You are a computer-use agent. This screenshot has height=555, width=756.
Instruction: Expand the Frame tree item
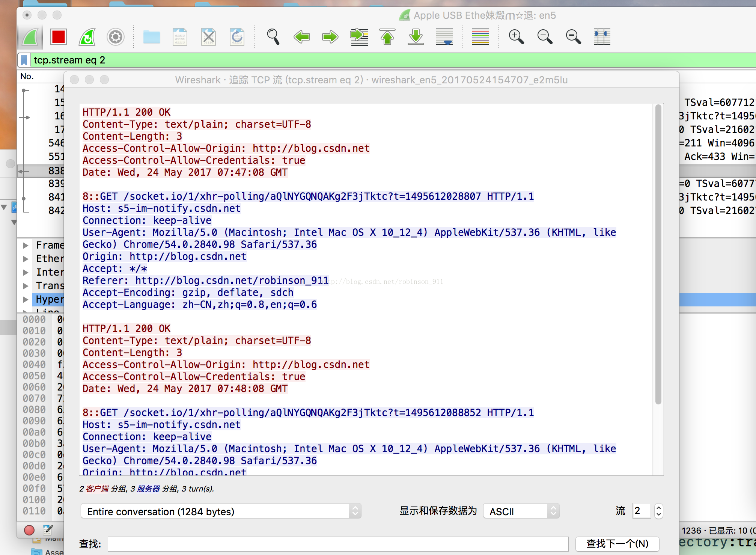[26, 246]
